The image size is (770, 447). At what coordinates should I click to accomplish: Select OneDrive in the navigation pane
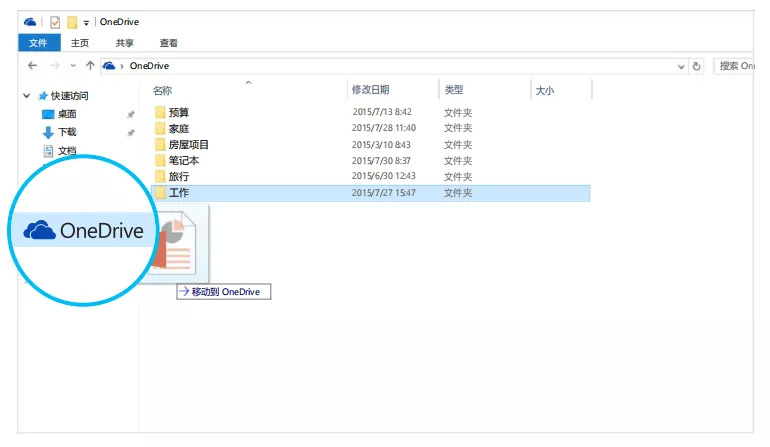click(83, 230)
